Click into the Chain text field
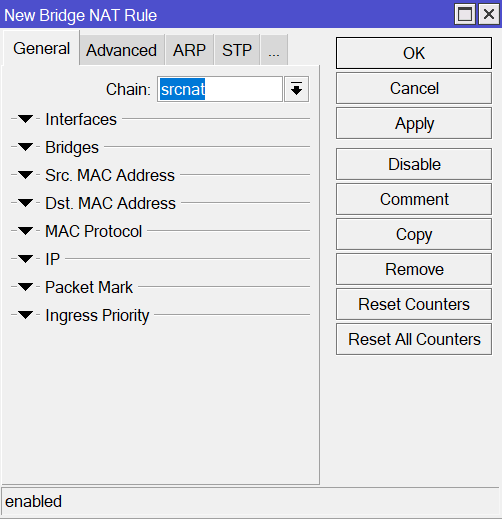The image size is (502, 519). (220, 89)
